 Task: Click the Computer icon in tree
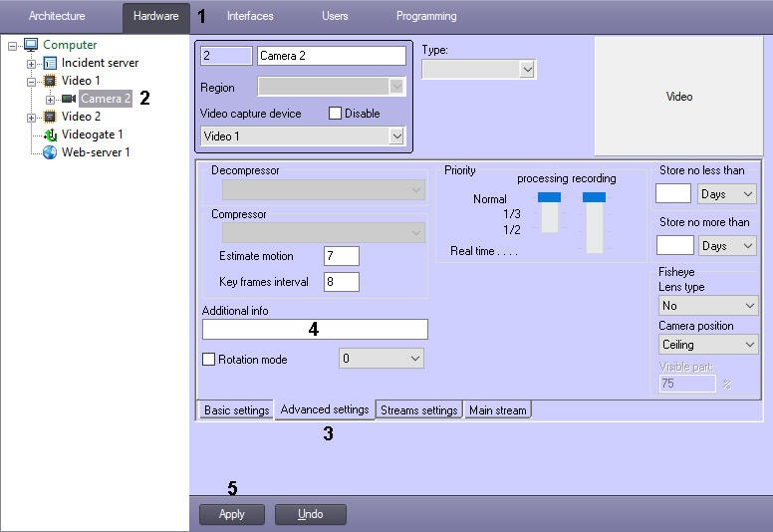coord(31,45)
